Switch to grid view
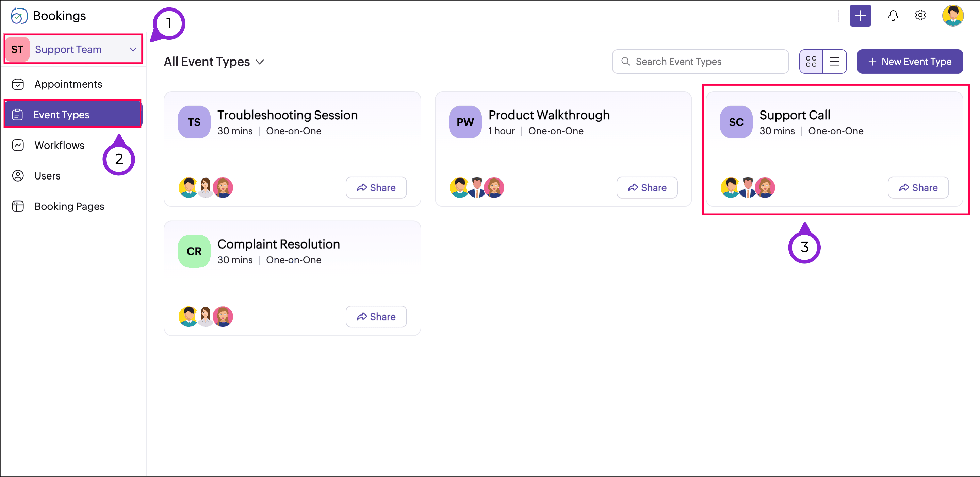Viewport: 980px width, 477px height. (x=811, y=62)
